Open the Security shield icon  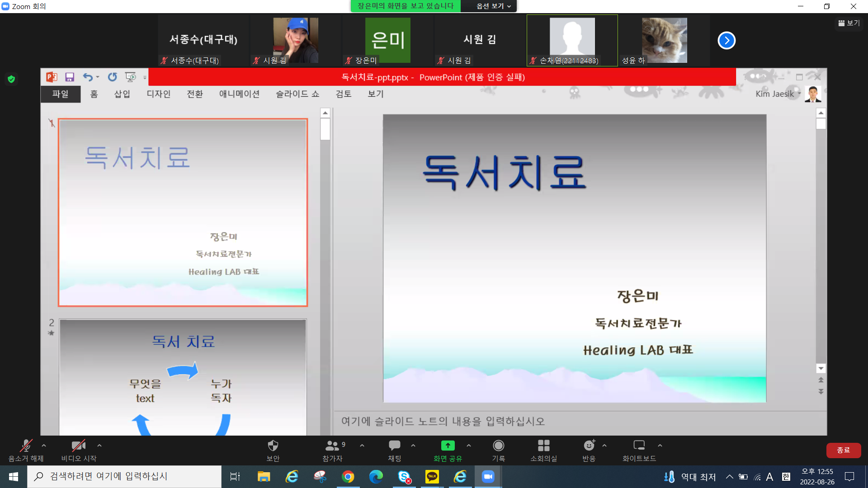[x=273, y=446]
